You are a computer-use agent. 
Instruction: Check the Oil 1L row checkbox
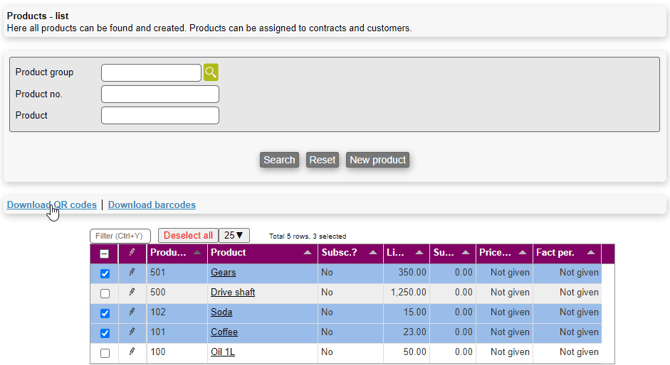(105, 353)
